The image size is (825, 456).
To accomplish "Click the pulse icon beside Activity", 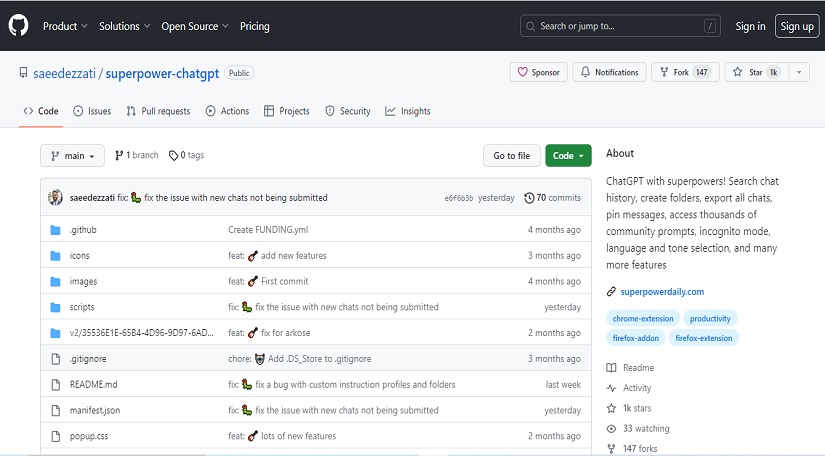I will pos(611,388).
